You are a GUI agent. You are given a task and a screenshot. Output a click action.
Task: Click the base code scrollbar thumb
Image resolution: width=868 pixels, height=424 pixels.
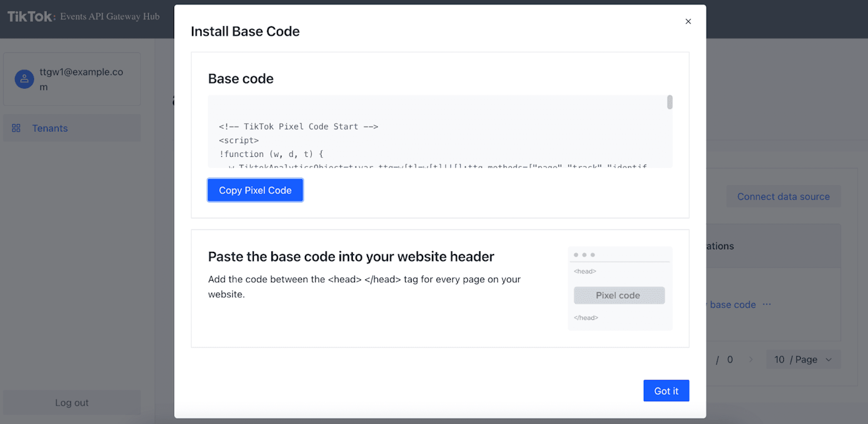(670, 102)
